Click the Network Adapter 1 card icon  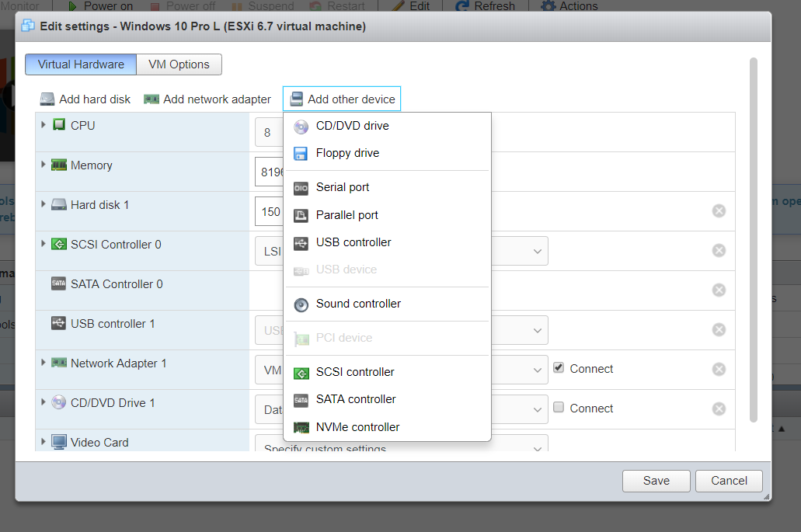pyautogui.click(x=59, y=363)
